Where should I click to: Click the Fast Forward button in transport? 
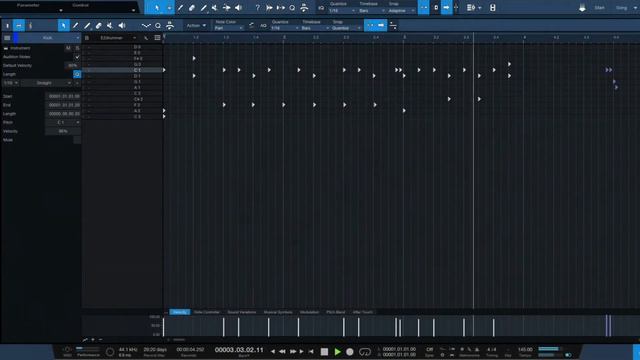point(292,351)
